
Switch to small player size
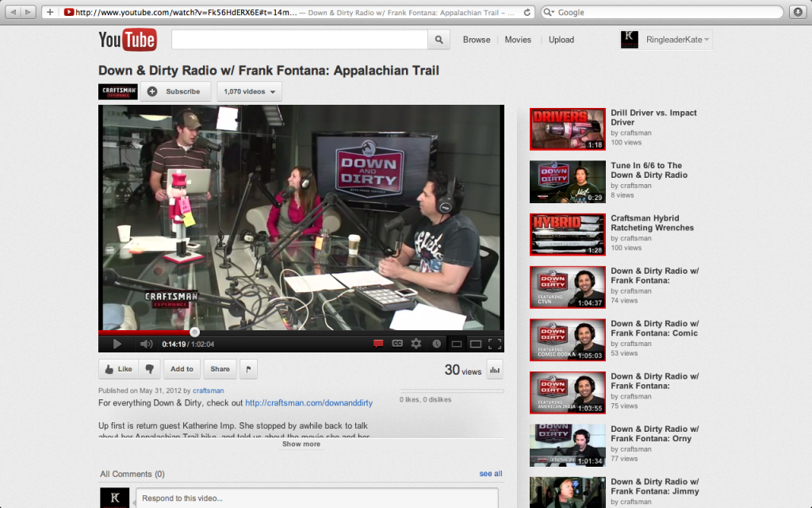pos(456,344)
